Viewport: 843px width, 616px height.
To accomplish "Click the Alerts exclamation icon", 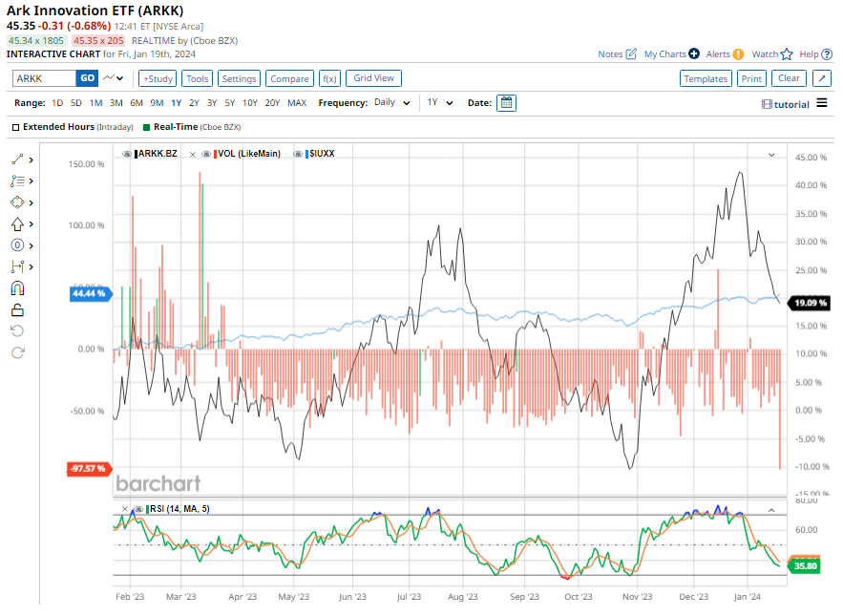I will point(738,54).
